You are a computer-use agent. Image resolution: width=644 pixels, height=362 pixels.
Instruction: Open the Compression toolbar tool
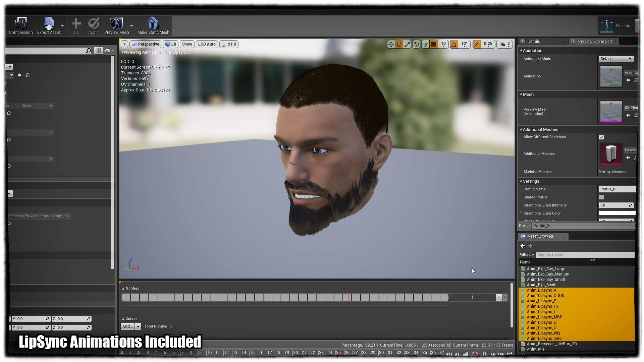click(x=20, y=26)
